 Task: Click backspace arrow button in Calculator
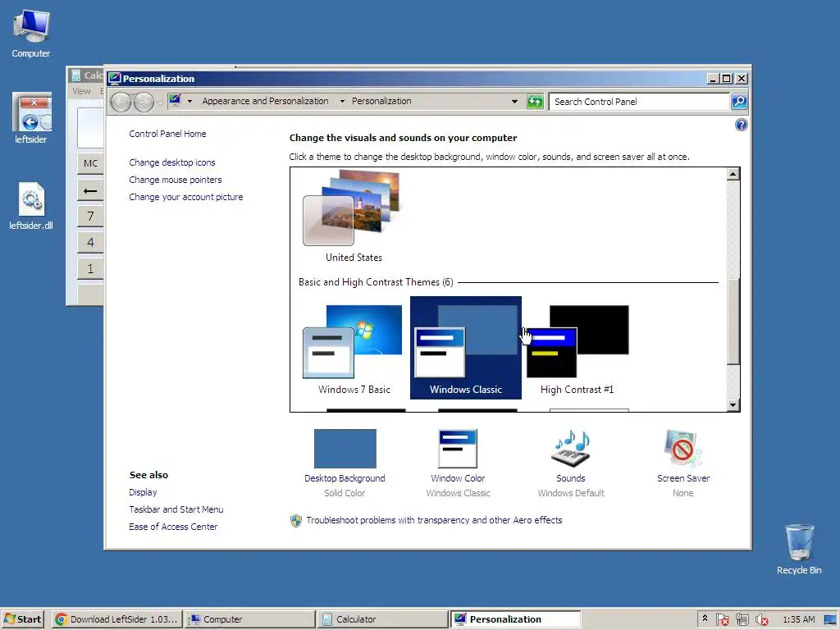point(90,190)
